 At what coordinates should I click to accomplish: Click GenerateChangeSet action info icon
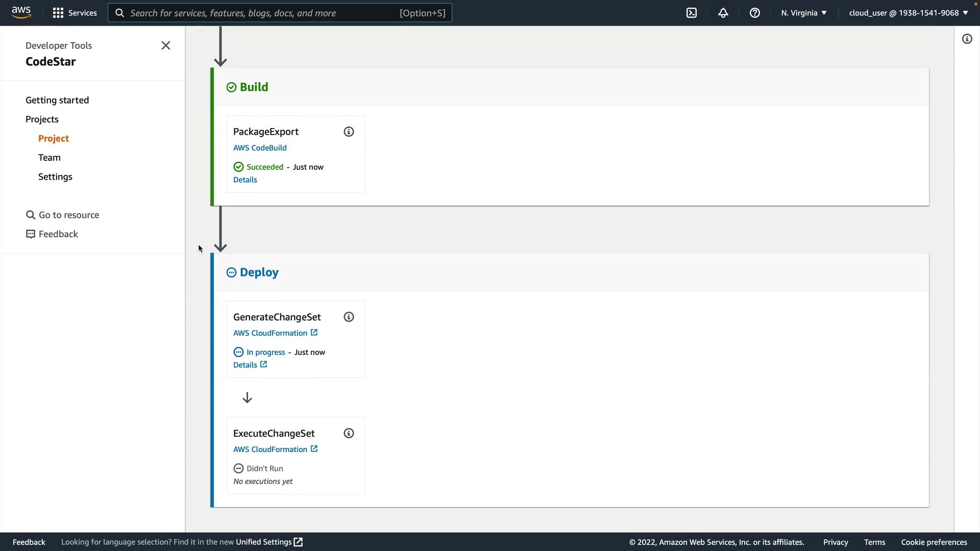pyautogui.click(x=349, y=317)
